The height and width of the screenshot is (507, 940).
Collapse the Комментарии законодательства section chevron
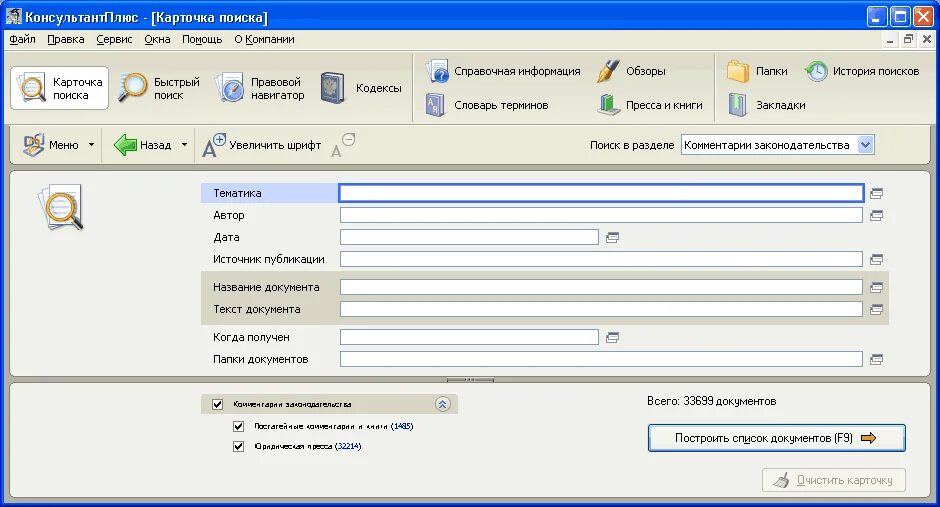(442, 405)
